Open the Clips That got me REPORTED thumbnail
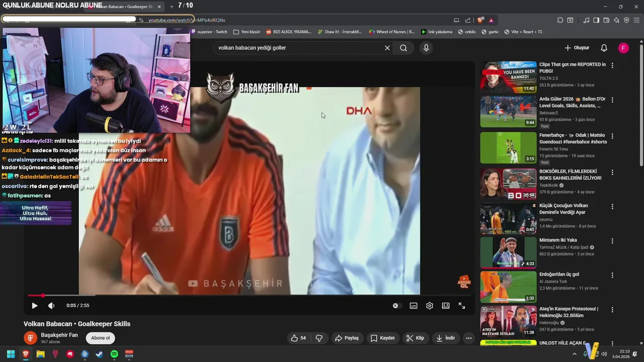 (x=508, y=77)
